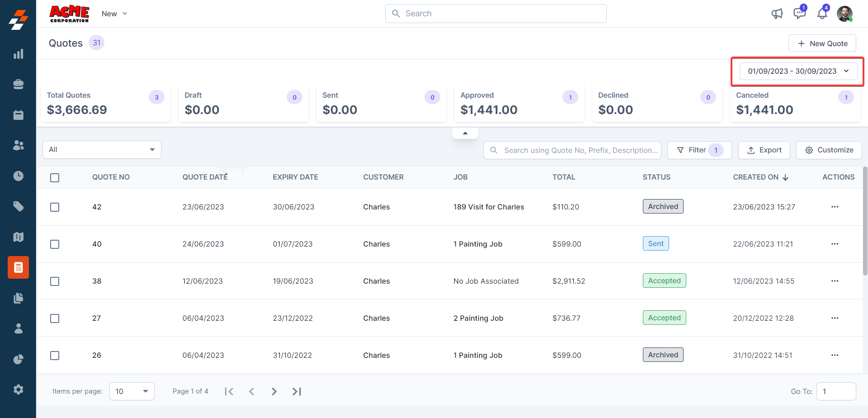The width and height of the screenshot is (868, 418).
Task: Sort by the Created On column
Action: coord(760,177)
